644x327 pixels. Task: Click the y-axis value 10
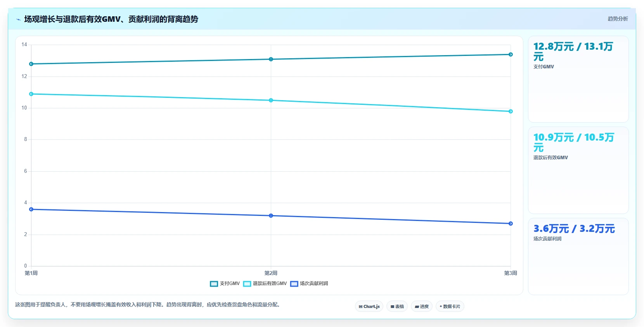(24, 108)
